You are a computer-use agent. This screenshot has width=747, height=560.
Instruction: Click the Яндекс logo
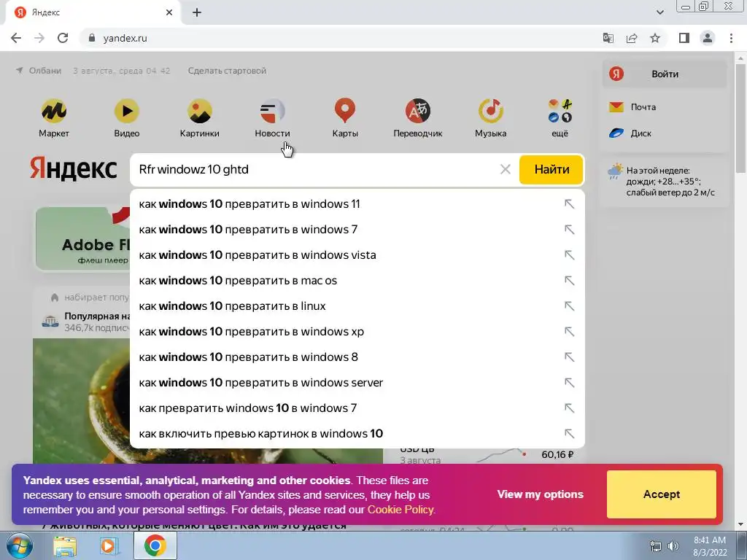[x=74, y=168]
